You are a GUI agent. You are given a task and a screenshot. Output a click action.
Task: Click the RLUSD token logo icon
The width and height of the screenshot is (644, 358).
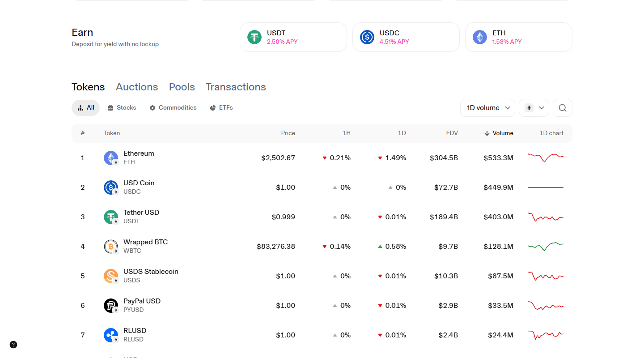click(x=111, y=335)
